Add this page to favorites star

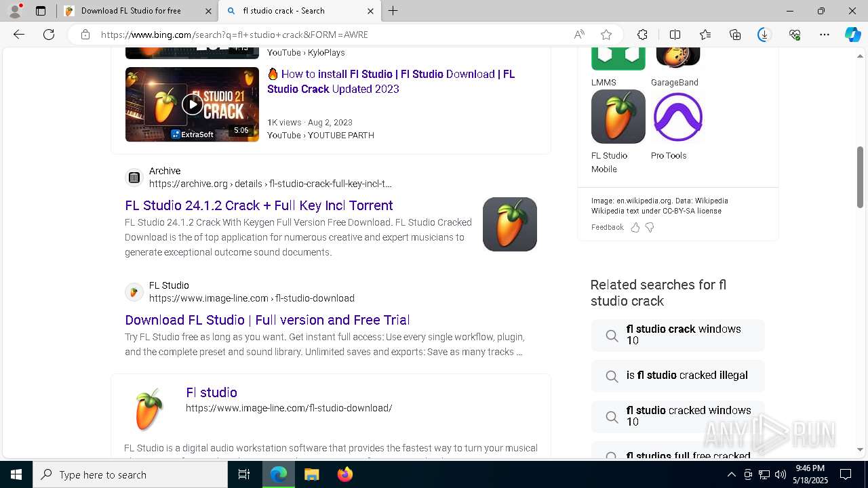(x=606, y=35)
